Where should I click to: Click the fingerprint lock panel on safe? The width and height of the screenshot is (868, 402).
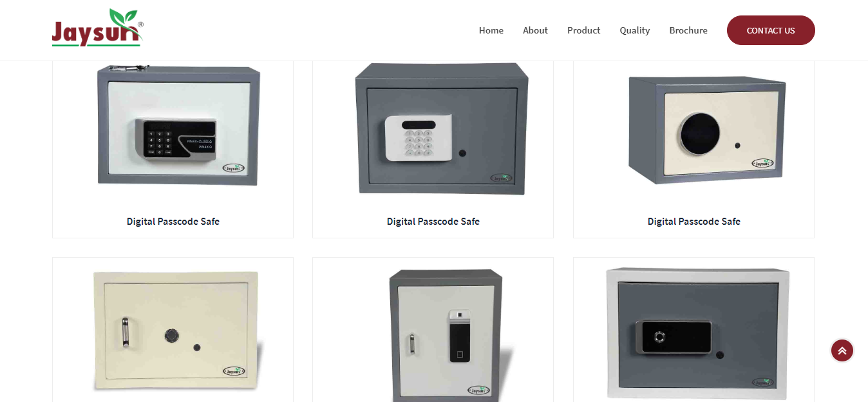460,336
